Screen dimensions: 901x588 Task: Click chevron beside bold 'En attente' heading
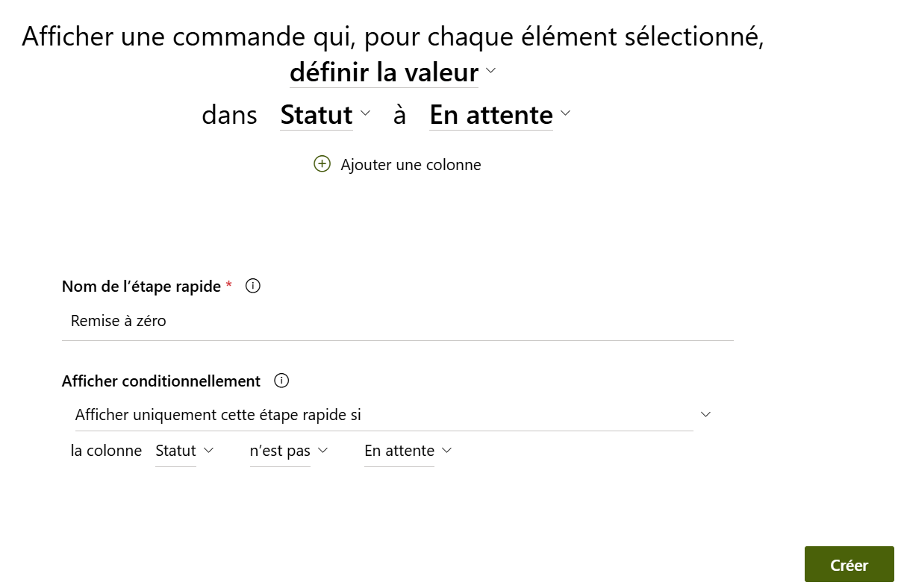565,113
